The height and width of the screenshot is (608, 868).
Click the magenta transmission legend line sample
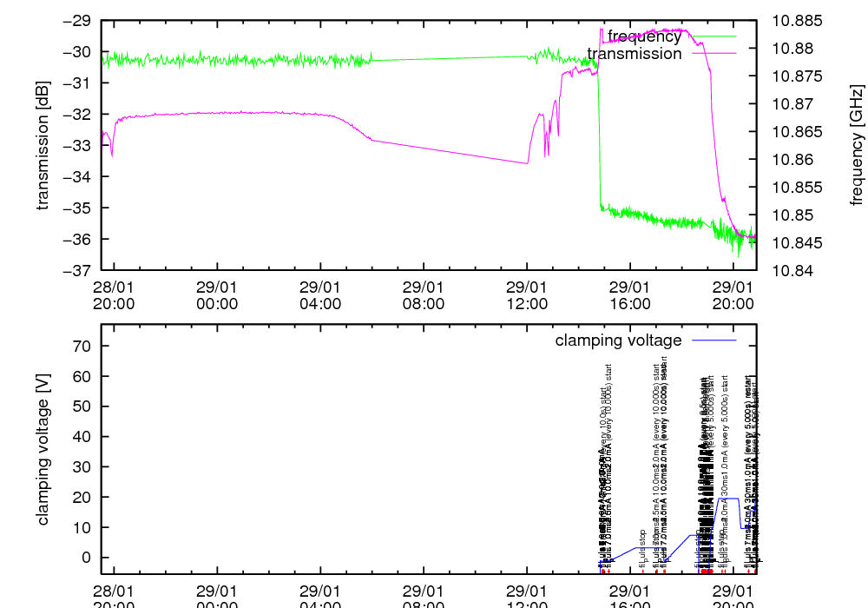[711, 54]
